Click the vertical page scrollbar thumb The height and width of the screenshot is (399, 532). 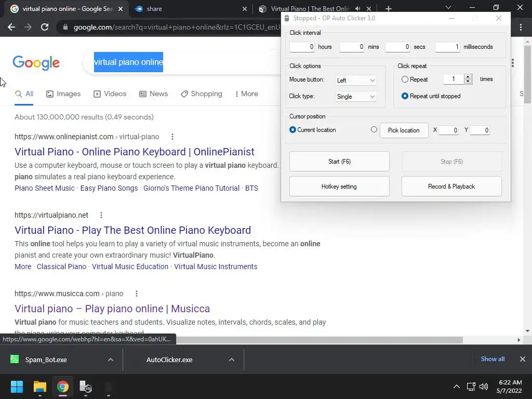(527, 74)
